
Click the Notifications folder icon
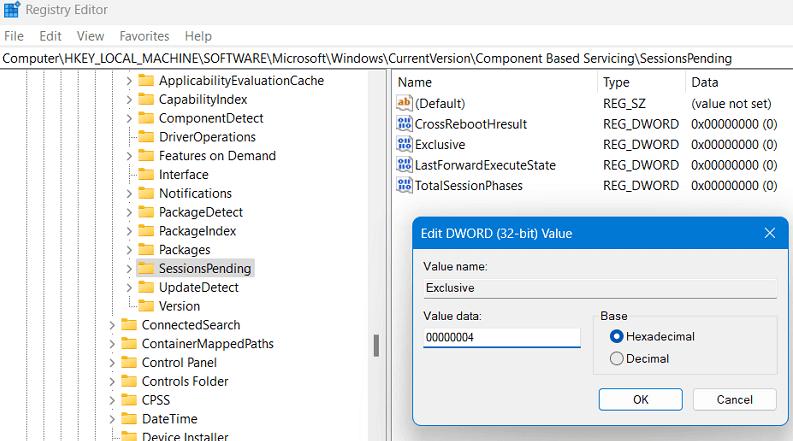point(146,193)
